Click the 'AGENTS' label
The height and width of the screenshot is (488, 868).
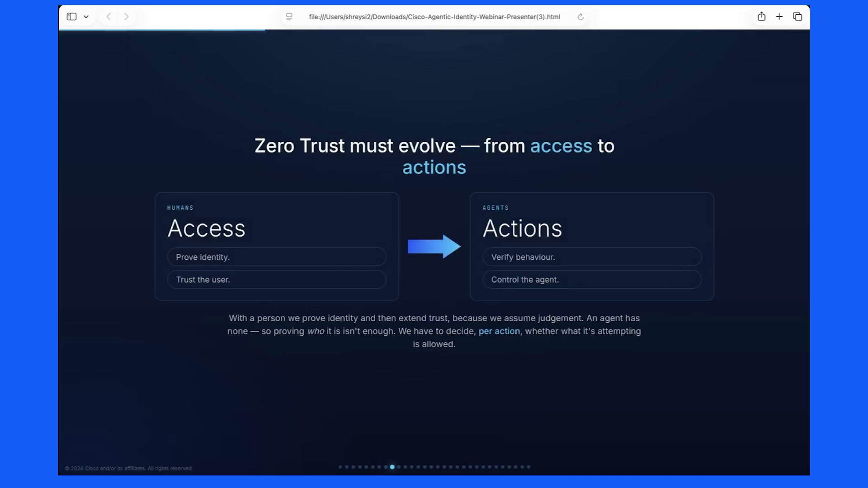click(495, 208)
